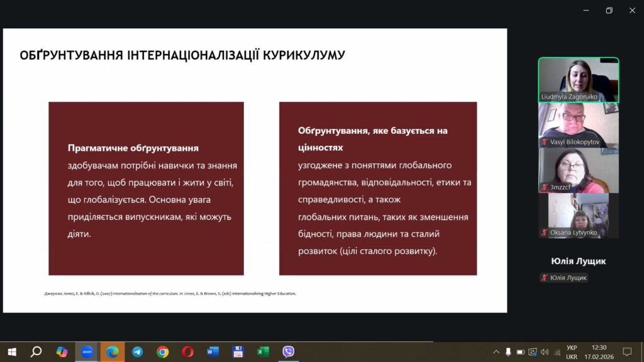Switch to Microsoft Edge in taskbar
This screenshot has height=362, width=644.
113,352
